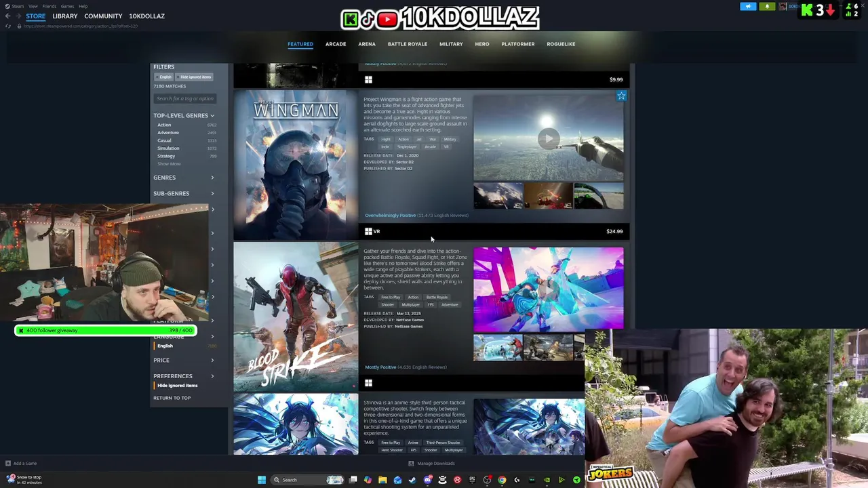Click Overwhelmingly Positive reviews for Project Wingman
The image size is (868, 488).
pyautogui.click(x=390, y=216)
